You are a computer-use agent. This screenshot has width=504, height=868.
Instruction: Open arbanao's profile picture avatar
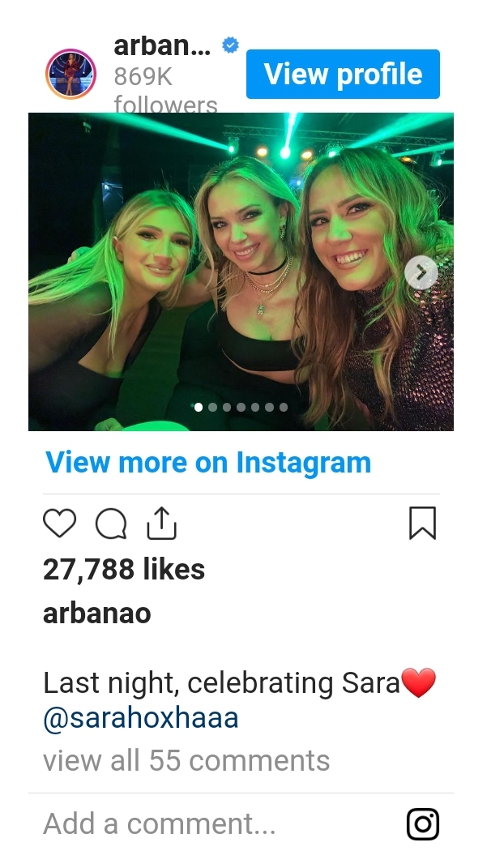coord(70,75)
